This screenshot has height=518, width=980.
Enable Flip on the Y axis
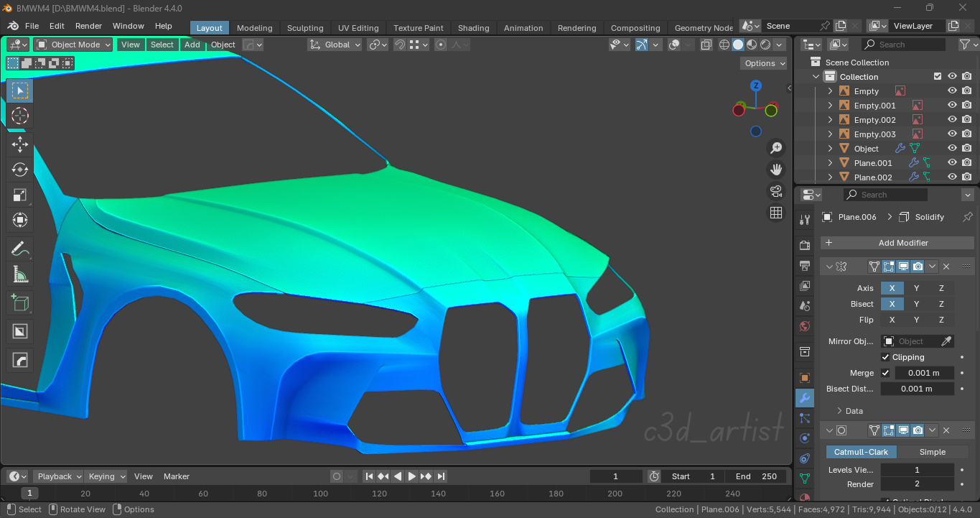(x=917, y=320)
